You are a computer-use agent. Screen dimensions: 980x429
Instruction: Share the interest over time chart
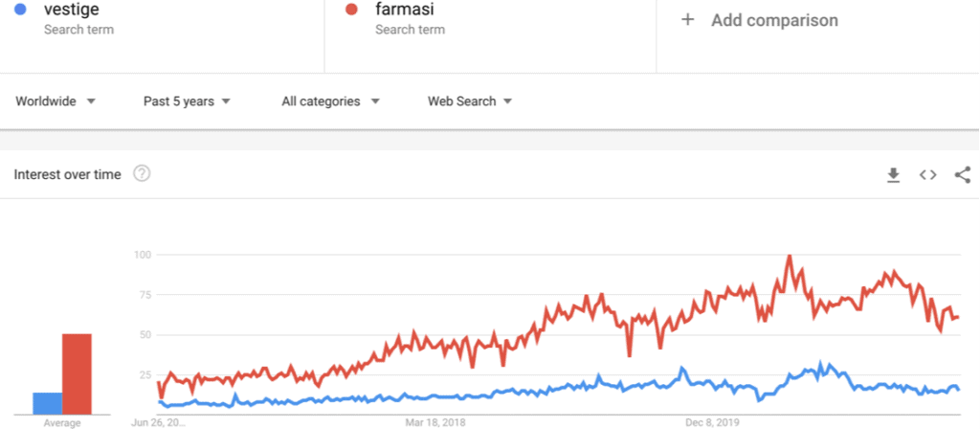click(963, 174)
